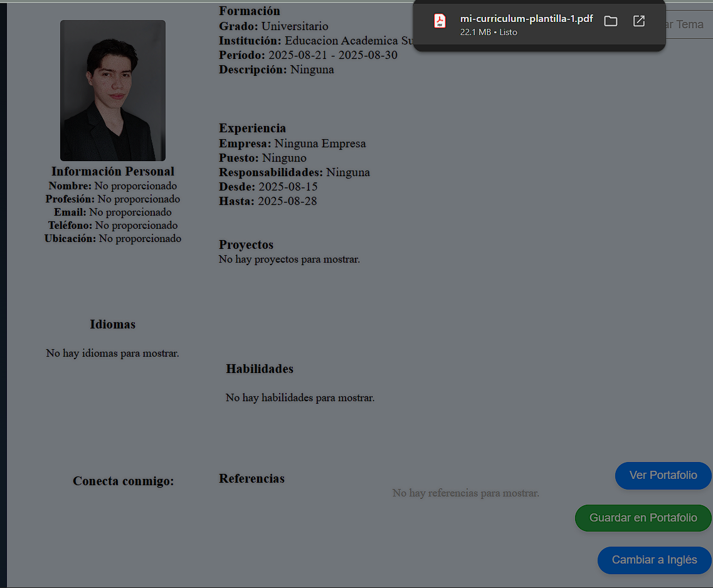Image resolution: width=713 pixels, height=588 pixels.
Task: Click the Habilidades section heading
Action: coord(260,369)
